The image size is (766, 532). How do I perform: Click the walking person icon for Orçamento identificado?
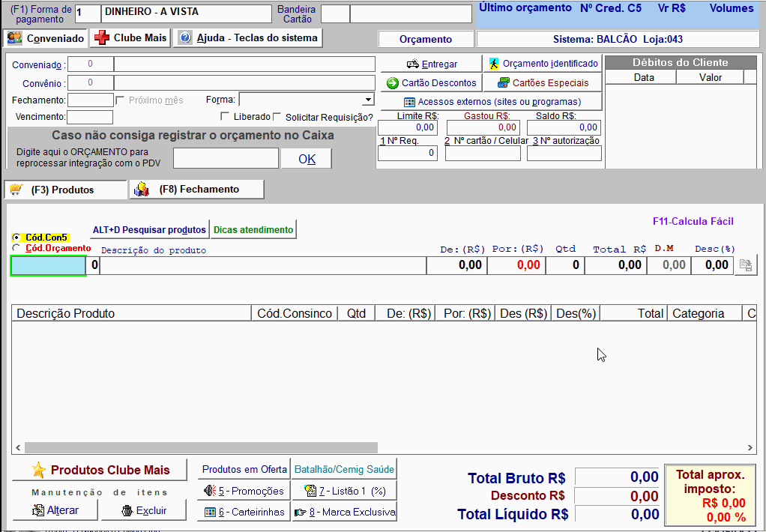click(x=494, y=64)
